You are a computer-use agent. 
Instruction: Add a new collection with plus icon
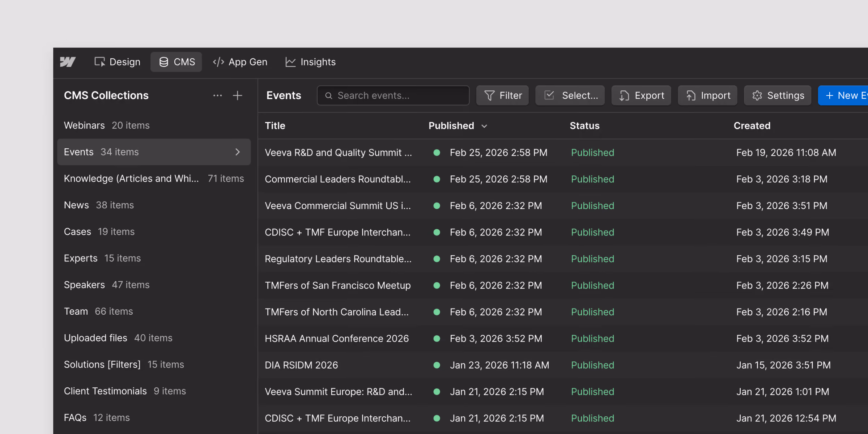point(238,95)
